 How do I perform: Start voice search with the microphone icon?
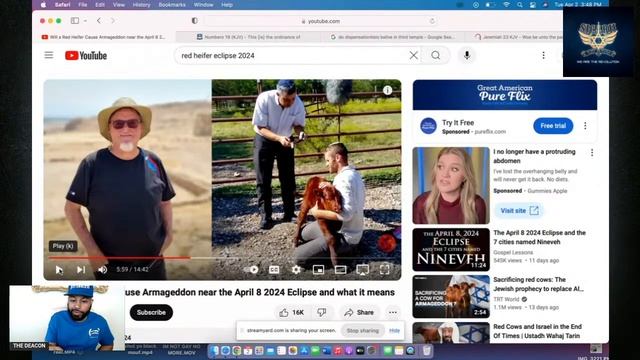tap(467, 55)
